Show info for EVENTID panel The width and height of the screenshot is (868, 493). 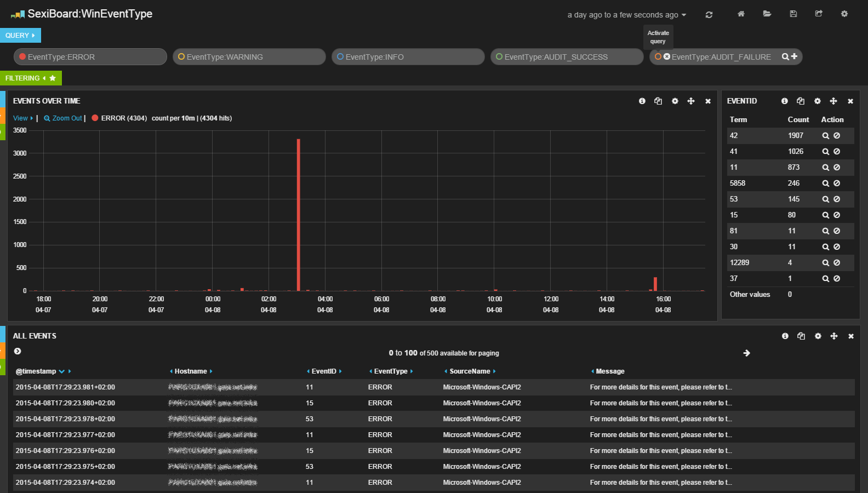tap(785, 101)
